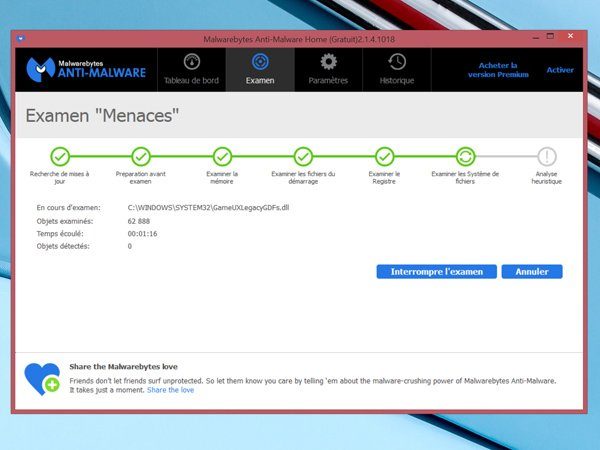Click the En cours d'examen label
Image resolution: width=600 pixels, height=450 pixels.
click(68, 207)
